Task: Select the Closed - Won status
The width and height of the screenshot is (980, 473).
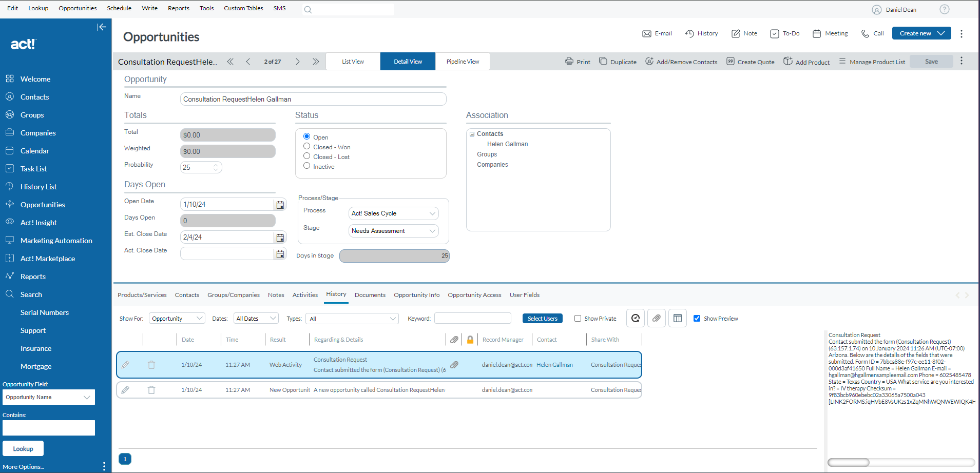Action: tap(307, 147)
